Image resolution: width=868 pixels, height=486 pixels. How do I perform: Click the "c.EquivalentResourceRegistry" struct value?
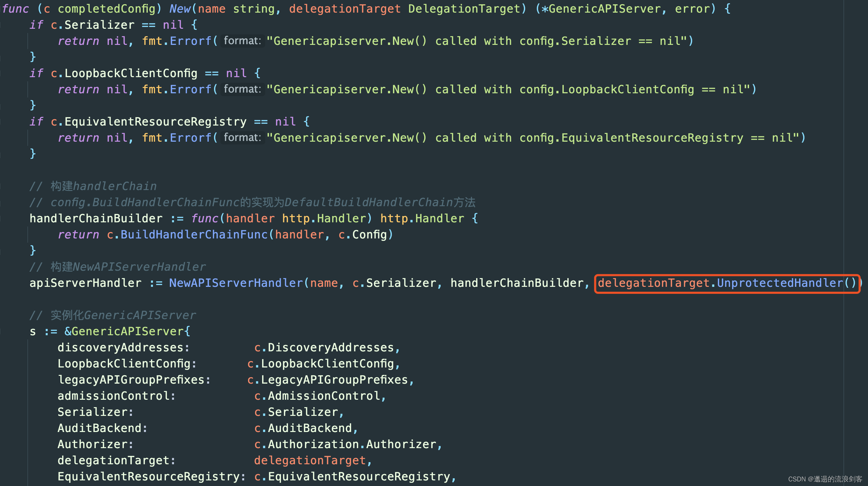pyautogui.click(x=352, y=476)
